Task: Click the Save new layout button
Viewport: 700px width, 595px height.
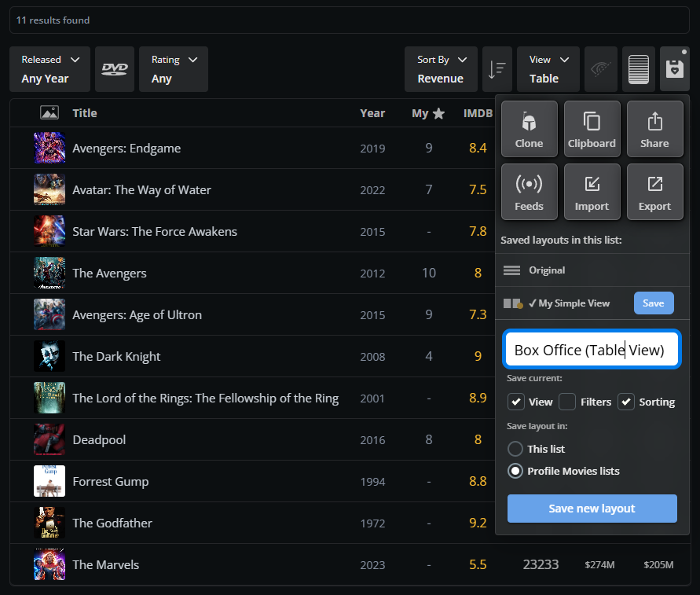Action: [x=592, y=509]
